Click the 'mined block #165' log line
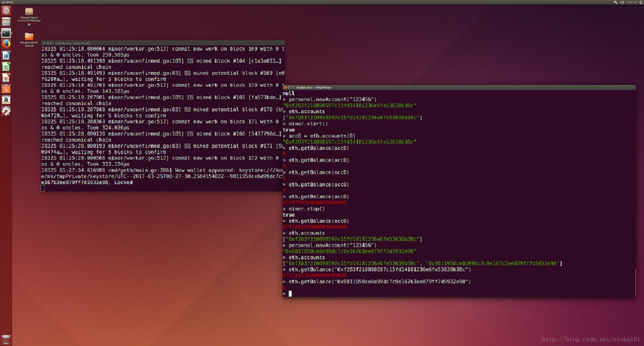 coord(161,97)
